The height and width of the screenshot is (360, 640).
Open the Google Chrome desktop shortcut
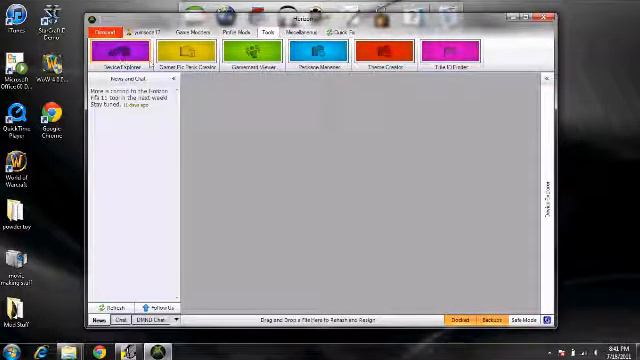pyautogui.click(x=51, y=120)
